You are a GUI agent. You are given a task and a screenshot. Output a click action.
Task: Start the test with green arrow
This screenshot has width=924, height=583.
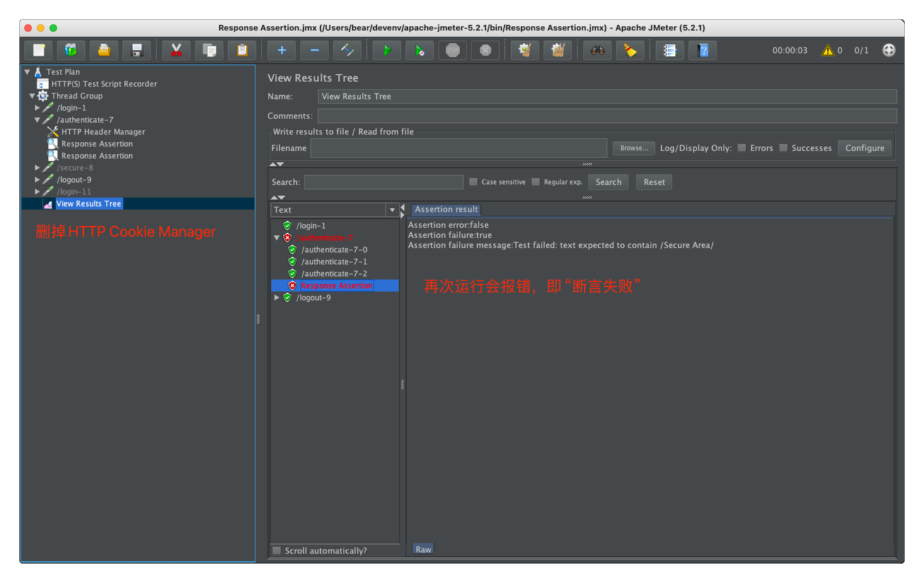tap(387, 50)
